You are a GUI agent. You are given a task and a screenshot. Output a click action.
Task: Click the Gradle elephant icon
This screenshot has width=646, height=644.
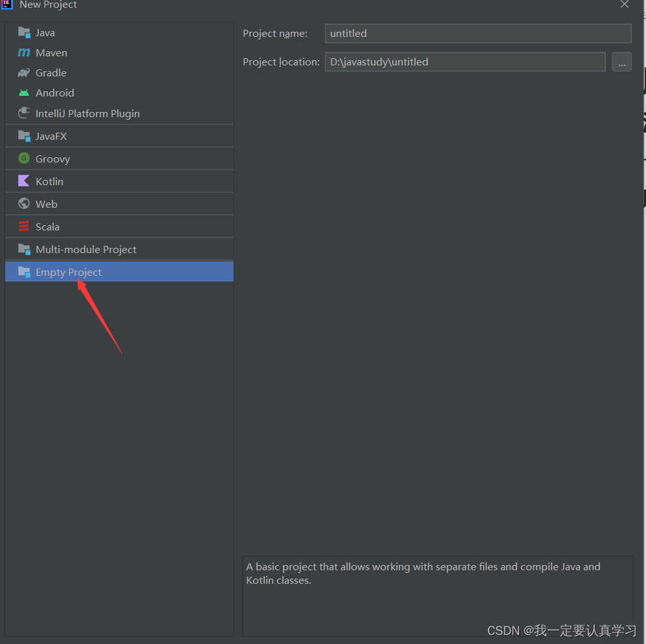pos(24,72)
